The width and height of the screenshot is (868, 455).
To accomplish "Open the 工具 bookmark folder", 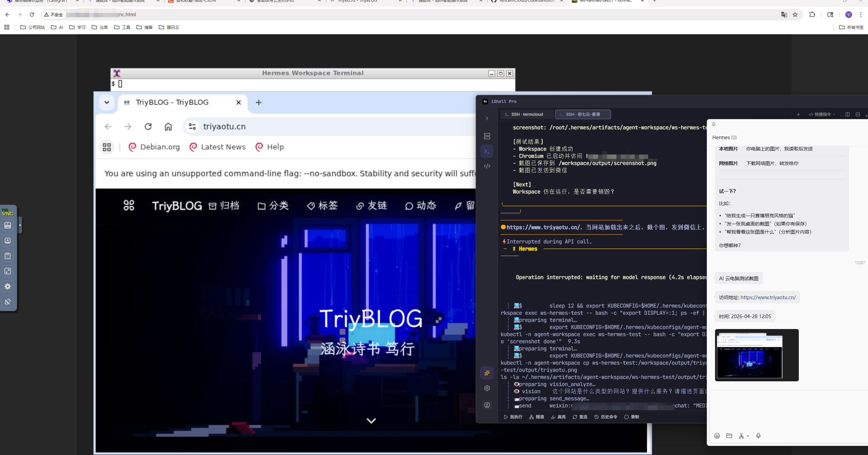I will [122, 27].
